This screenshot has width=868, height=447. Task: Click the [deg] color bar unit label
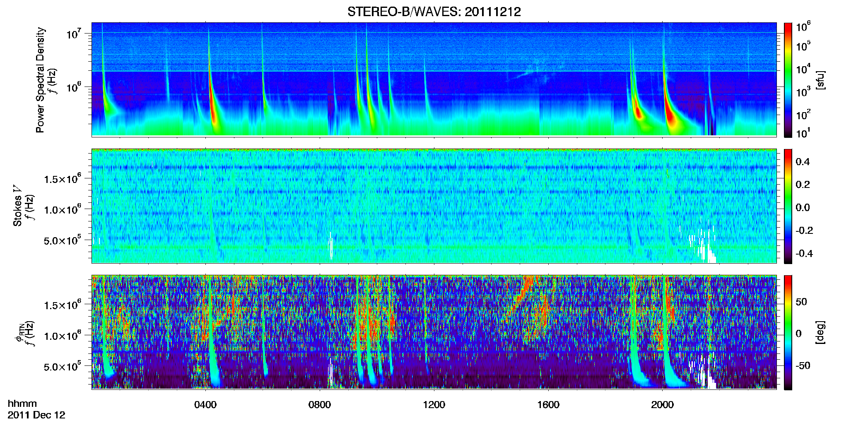[820, 332]
